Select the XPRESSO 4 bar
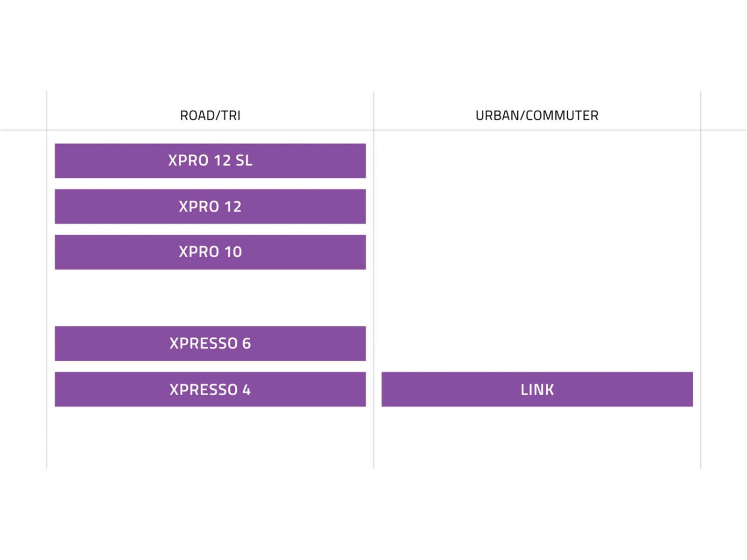 [x=210, y=389]
